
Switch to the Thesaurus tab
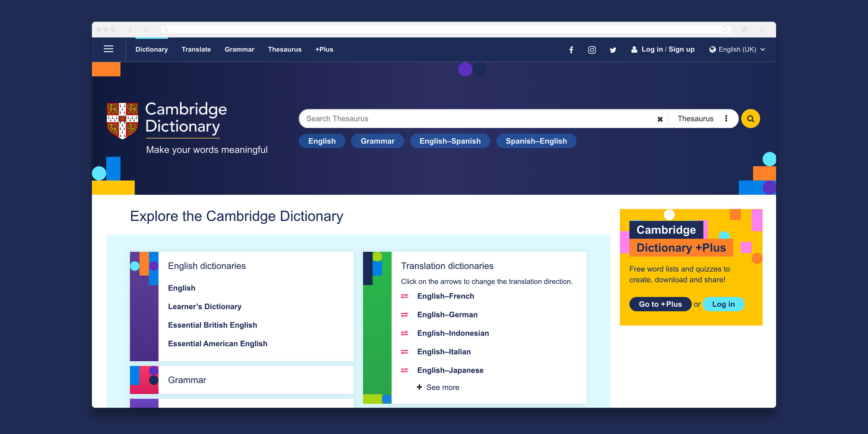[x=285, y=49]
